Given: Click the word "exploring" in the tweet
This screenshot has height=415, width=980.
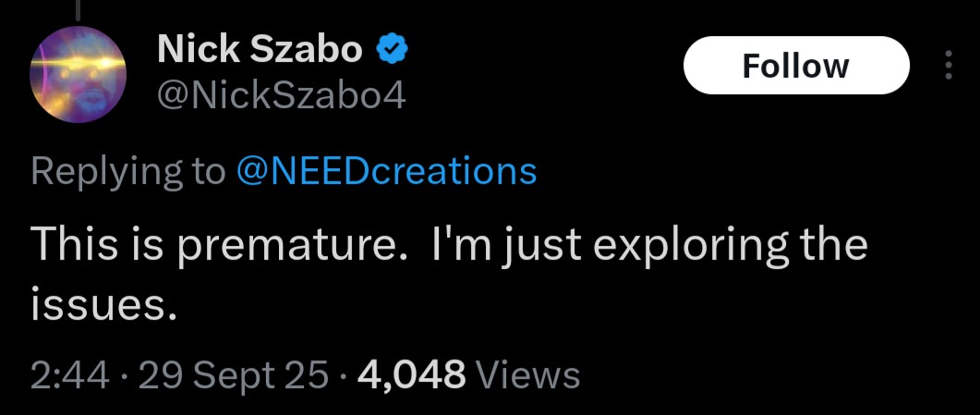Looking at the screenshot, I should 682,246.
